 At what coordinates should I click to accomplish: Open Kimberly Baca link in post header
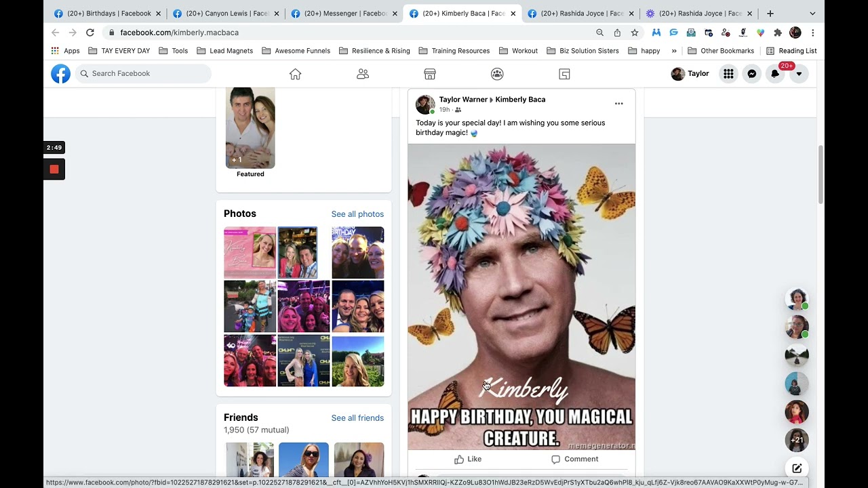coord(520,100)
